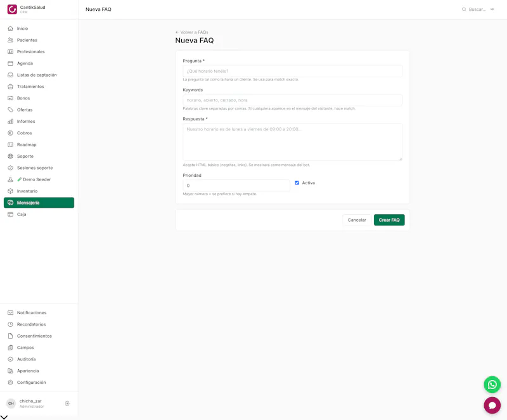Focus the Keywords input field
This screenshot has height=420, width=507.
(292, 100)
